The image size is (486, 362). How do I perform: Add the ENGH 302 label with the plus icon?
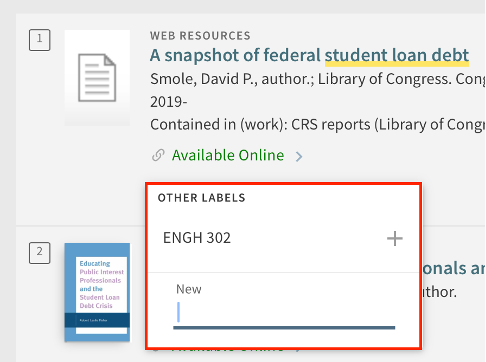point(395,238)
